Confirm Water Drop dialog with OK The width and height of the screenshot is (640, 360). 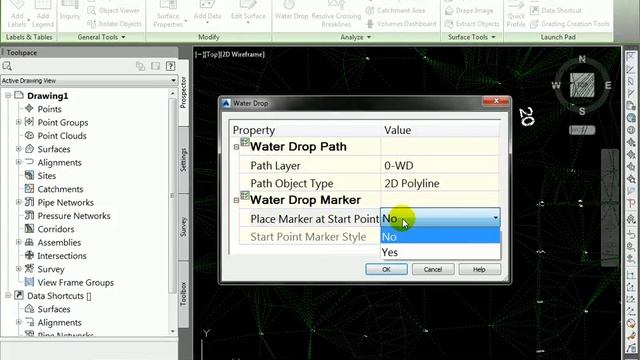386,269
